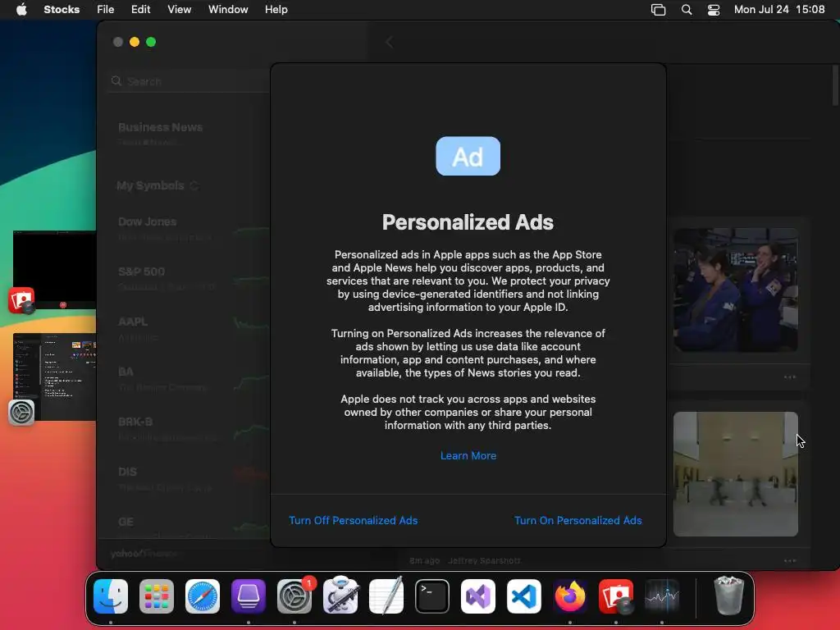Open the Trash in the Dock
Viewport: 840px width, 630px height.
click(x=729, y=596)
